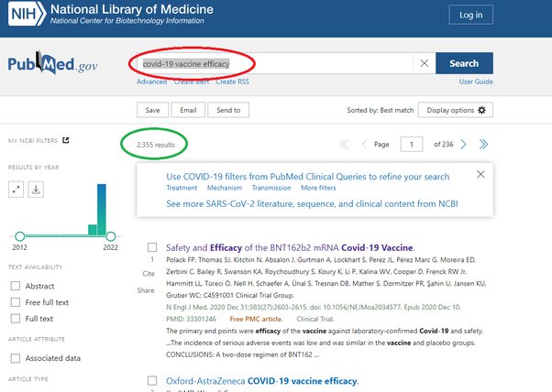Open the BNT162b2 mRNA Covid-19 Vaccine article

pos(291,247)
